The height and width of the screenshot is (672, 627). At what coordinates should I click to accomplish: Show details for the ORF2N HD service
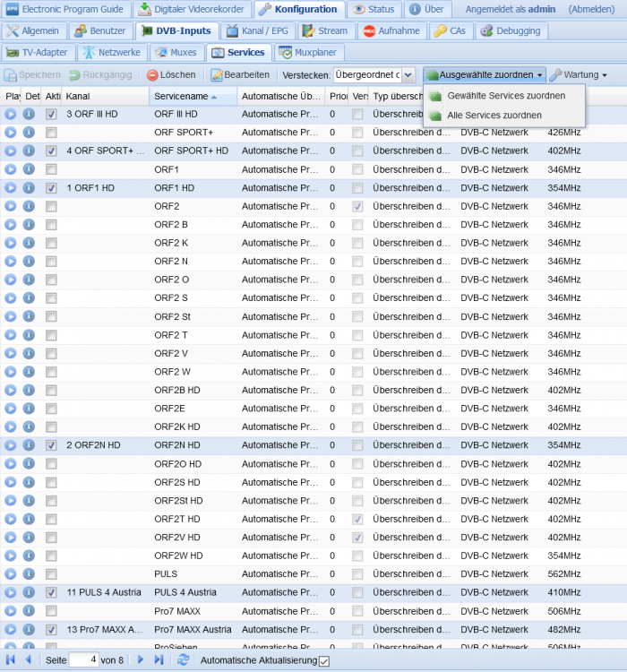coord(29,445)
